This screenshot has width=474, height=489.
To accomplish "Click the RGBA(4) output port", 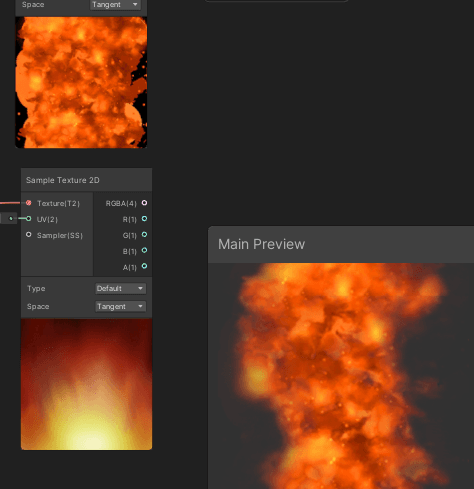I will pyautogui.click(x=144, y=203).
